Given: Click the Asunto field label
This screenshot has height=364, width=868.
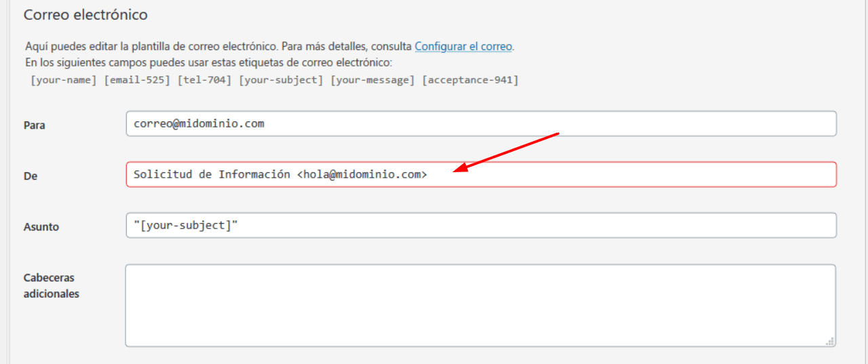Looking at the screenshot, I should click(41, 227).
